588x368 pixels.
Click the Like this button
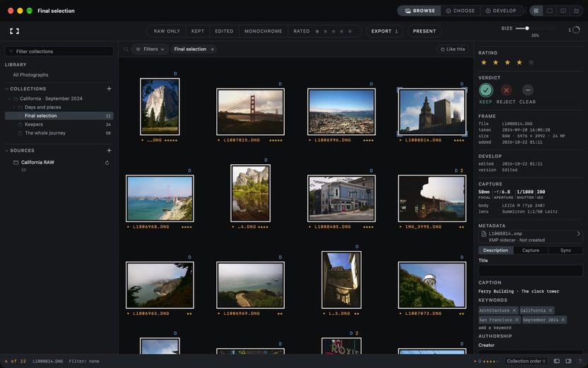tap(452, 50)
